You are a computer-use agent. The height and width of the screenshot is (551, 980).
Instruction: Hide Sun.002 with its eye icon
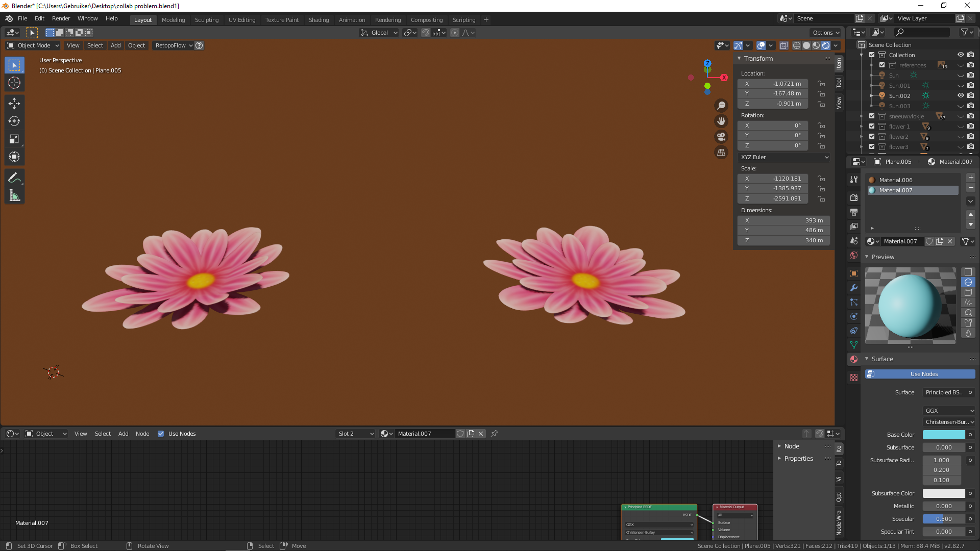[x=960, y=95]
